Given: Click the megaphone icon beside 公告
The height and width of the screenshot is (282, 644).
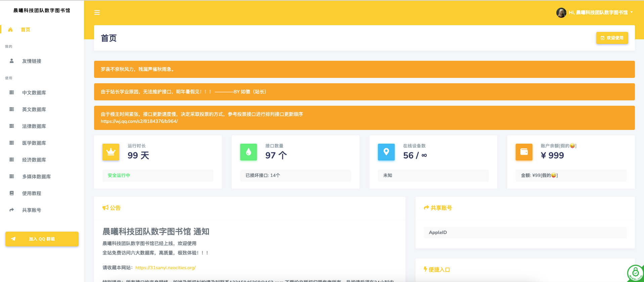Looking at the screenshot, I should pos(105,208).
